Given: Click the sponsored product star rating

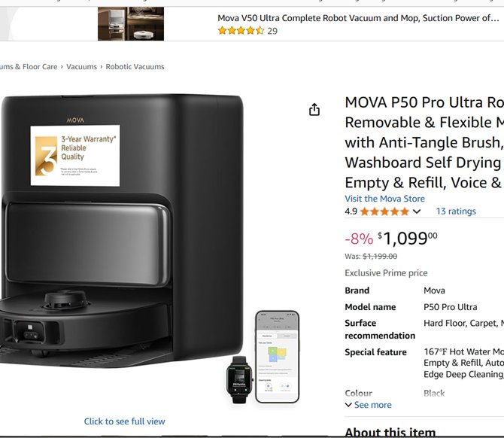Looking at the screenshot, I should [241, 31].
